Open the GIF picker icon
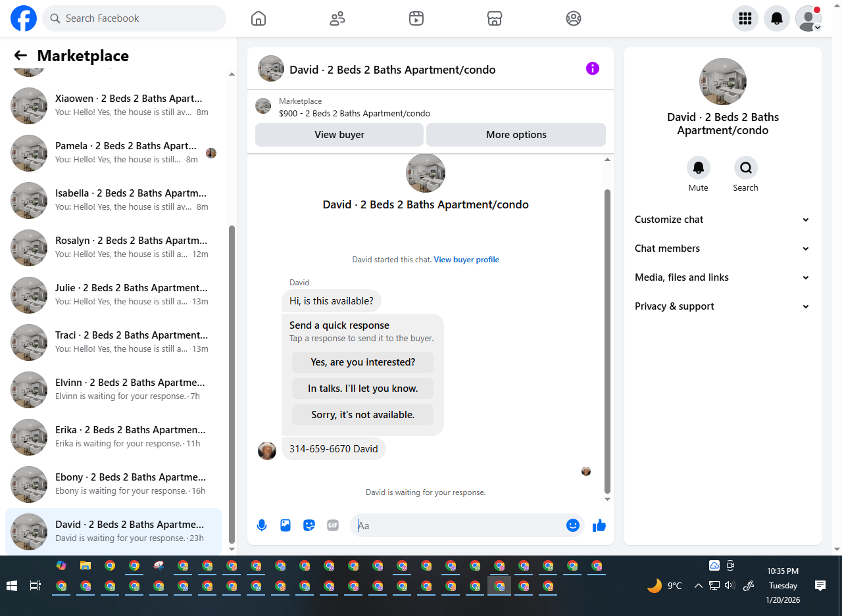 pyautogui.click(x=333, y=525)
